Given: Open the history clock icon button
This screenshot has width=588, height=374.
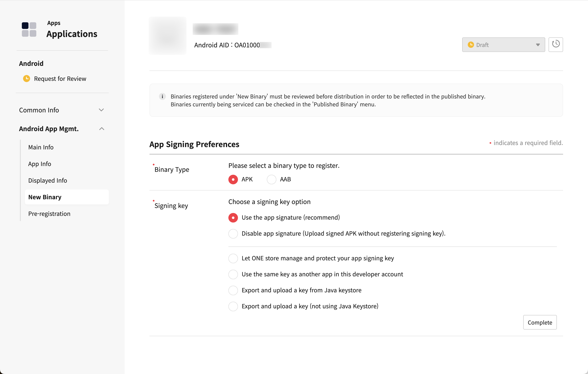Looking at the screenshot, I should [556, 44].
